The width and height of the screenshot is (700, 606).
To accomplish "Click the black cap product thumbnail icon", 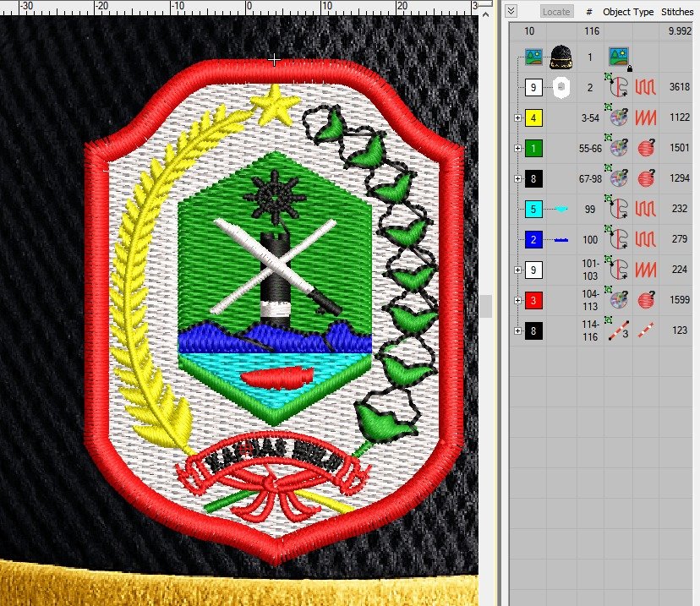I will pyautogui.click(x=561, y=57).
